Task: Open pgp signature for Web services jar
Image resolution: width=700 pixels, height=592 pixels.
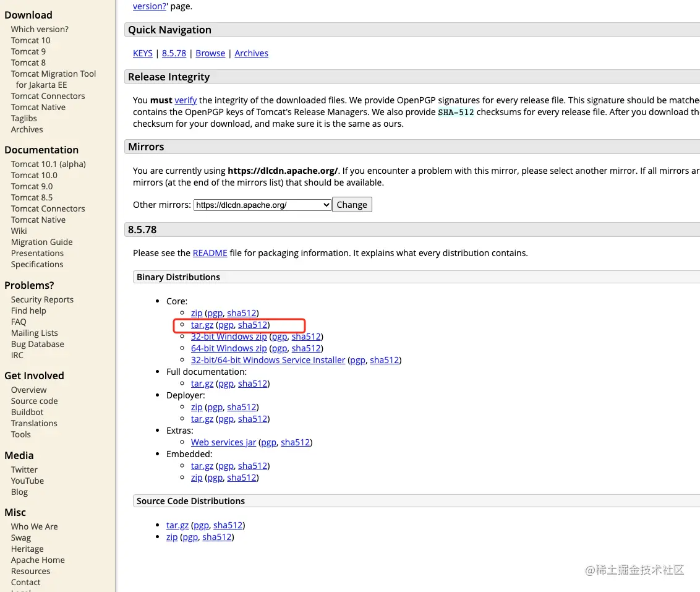Action: [269, 442]
